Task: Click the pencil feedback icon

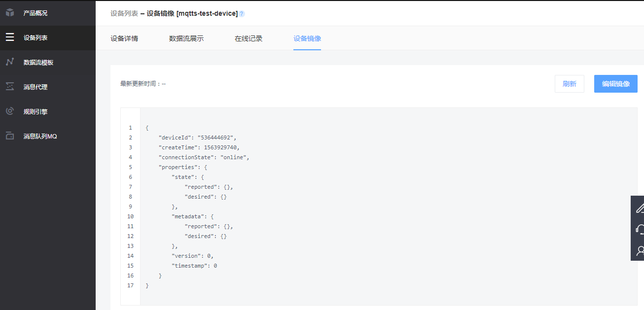Action: tap(640, 208)
